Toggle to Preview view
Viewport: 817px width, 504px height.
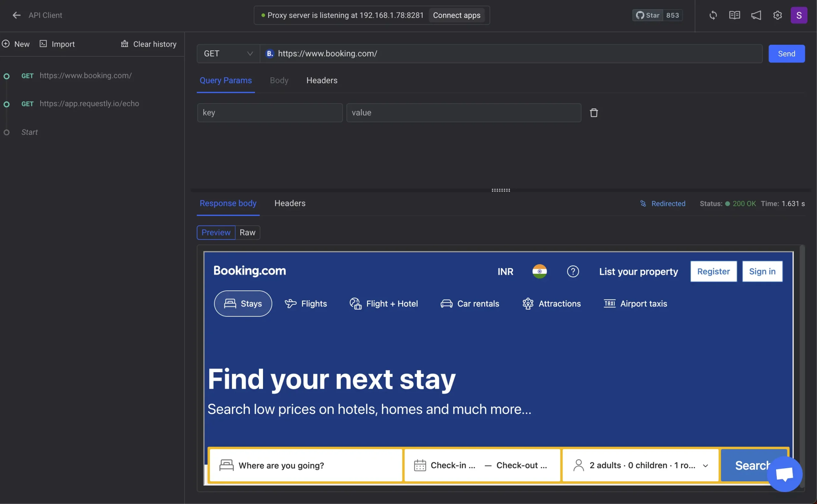216,232
